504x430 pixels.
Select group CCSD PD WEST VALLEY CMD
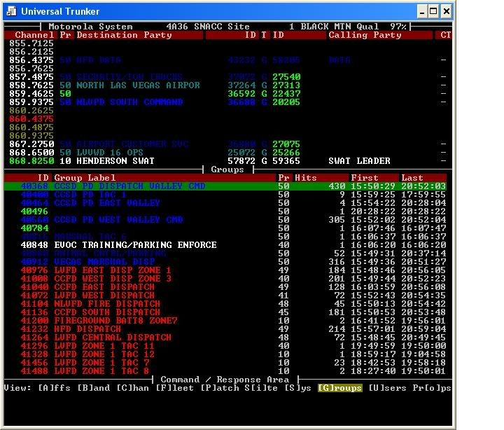[x=225, y=219]
